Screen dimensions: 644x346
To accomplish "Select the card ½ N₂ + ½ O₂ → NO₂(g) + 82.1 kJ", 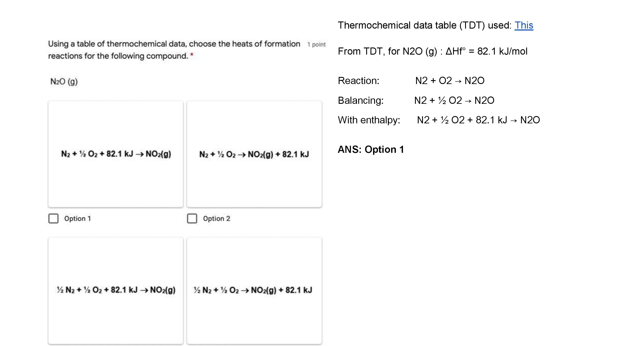I will (254, 290).
